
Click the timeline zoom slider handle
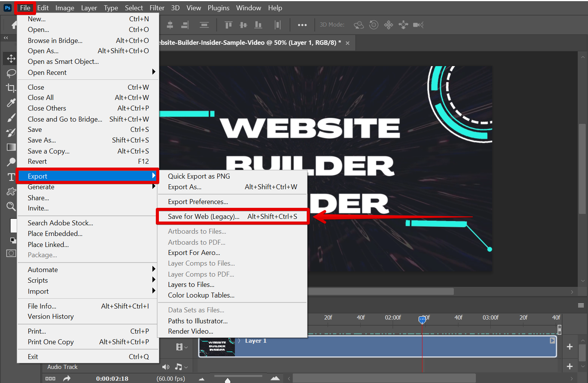227,380
